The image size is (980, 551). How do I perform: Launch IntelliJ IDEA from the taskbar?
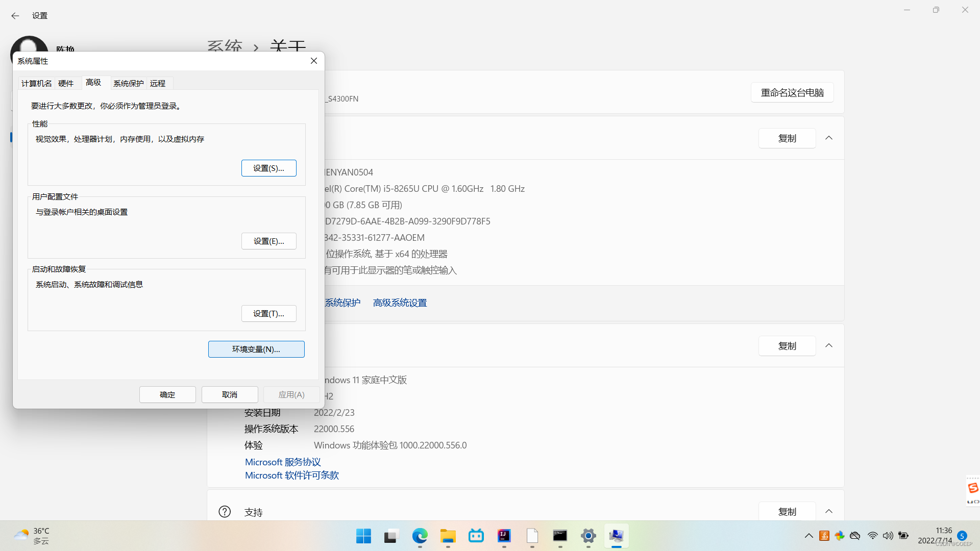504,536
